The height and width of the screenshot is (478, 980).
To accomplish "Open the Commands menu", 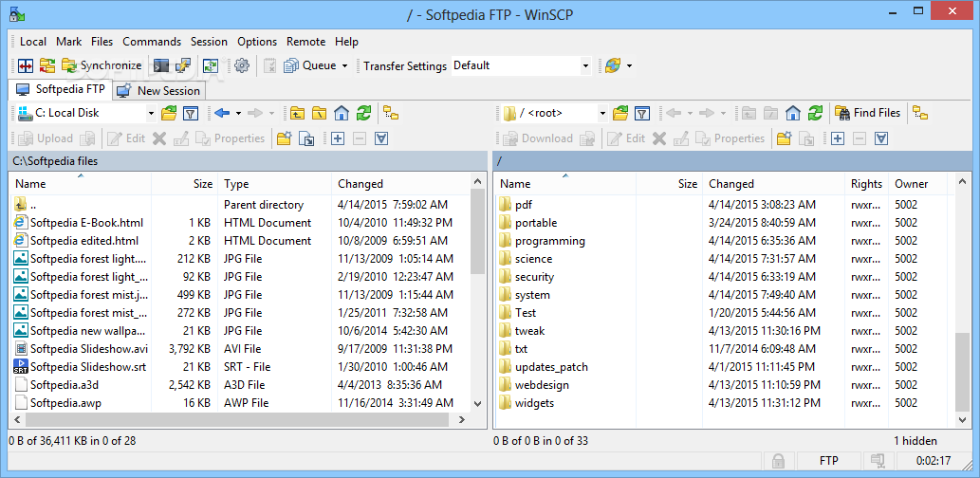I will point(152,41).
